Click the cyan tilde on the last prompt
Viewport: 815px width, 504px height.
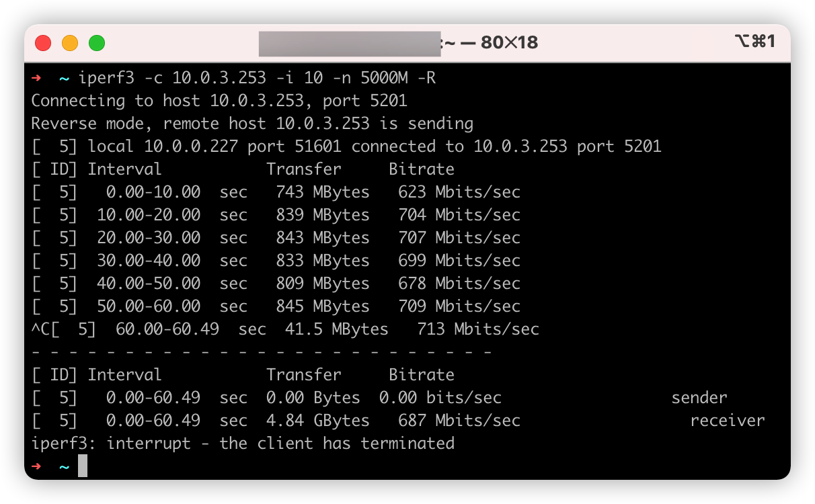pyautogui.click(x=65, y=466)
